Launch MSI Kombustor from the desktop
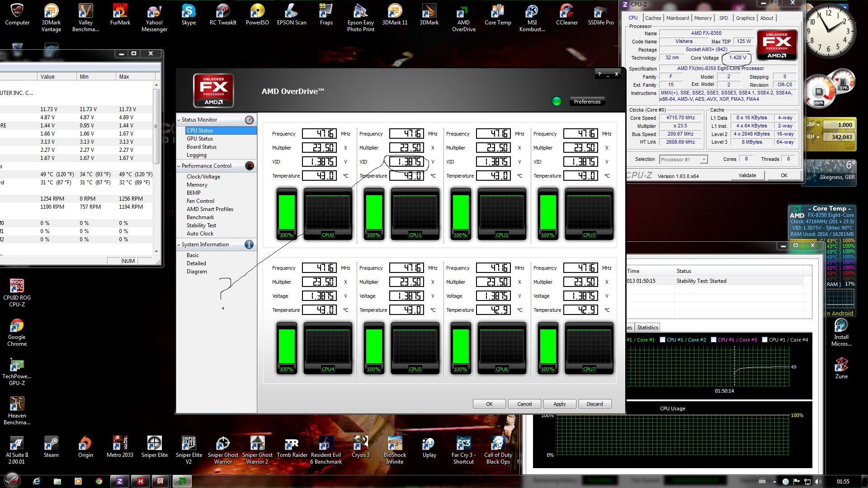Screen dimensions: 868x488 coord(532,17)
